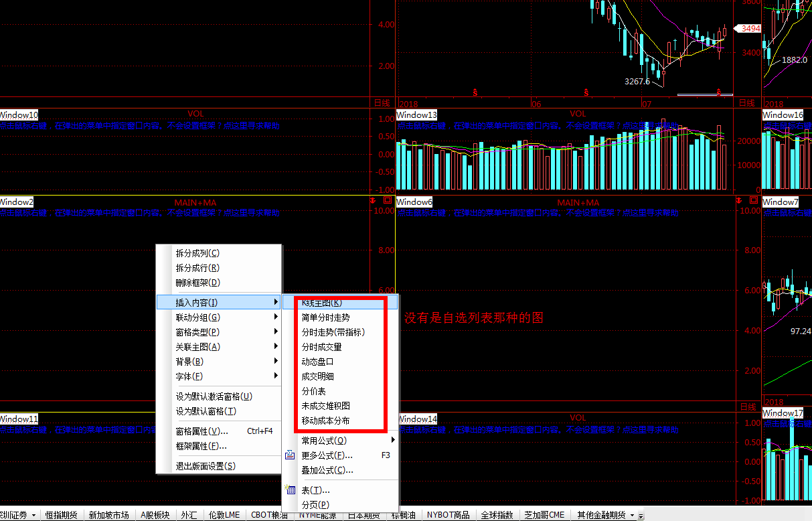This screenshot has height=521, width=812.
Task: Click the red marker icon in Window6 pane's corner
Action: coord(740,200)
